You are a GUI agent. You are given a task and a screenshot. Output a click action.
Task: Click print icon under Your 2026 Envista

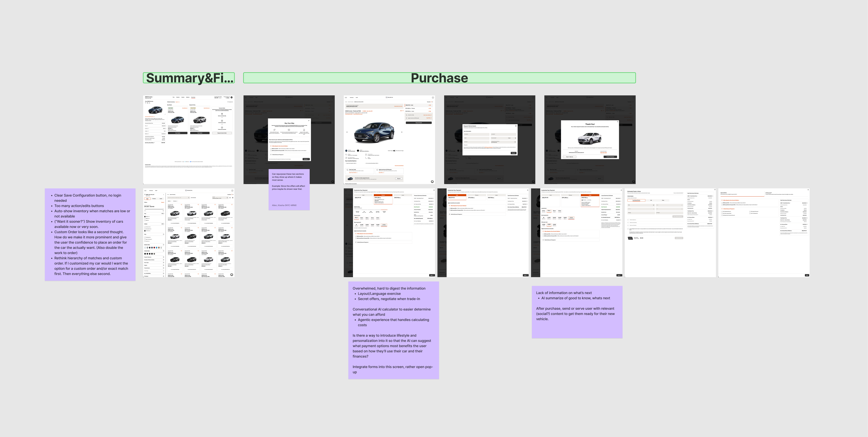coord(148,103)
